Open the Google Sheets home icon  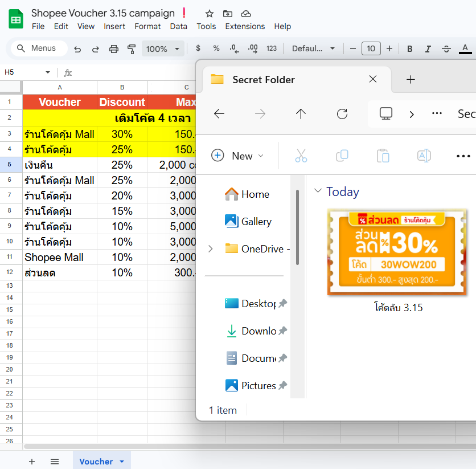16,19
